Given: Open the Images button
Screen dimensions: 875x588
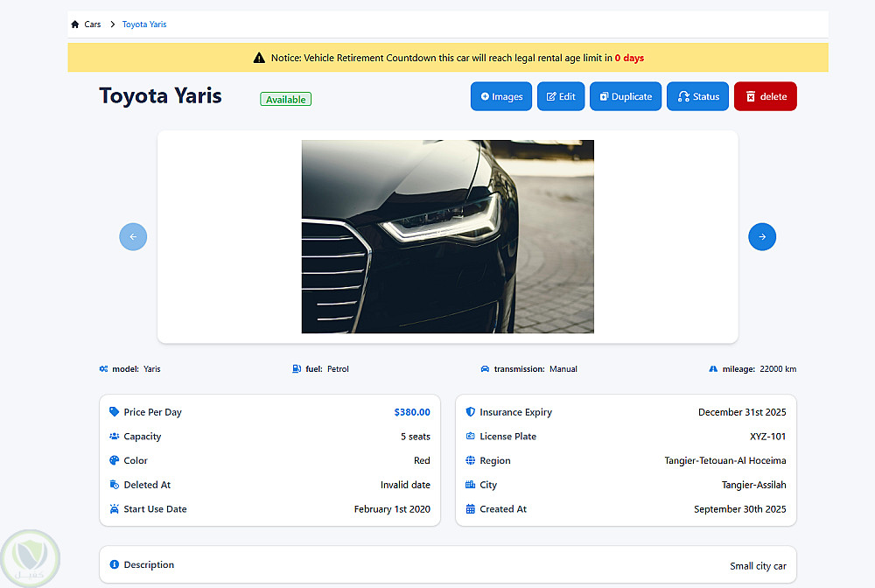Looking at the screenshot, I should click(501, 96).
